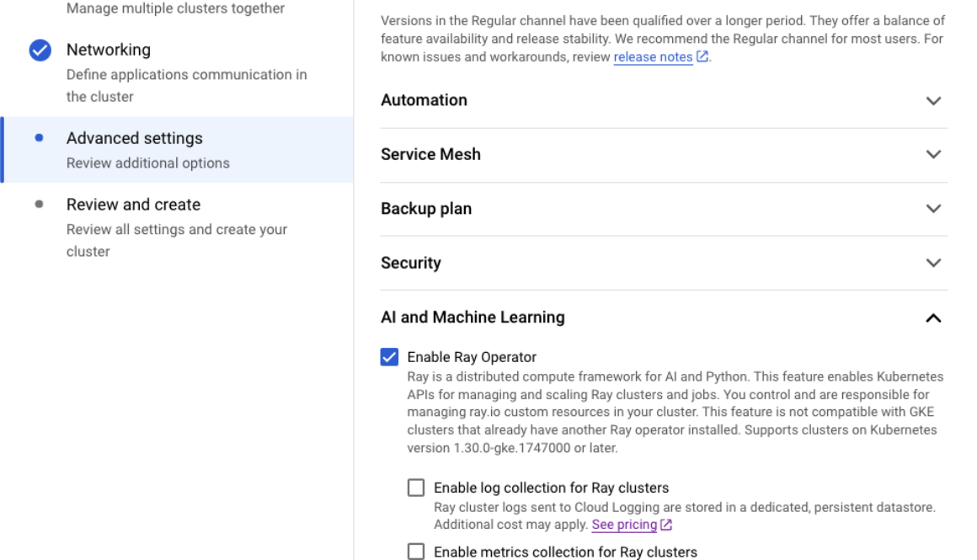Image resolution: width=977 pixels, height=560 pixels.
Task: Expand the Security section
Action: [933, 263]
